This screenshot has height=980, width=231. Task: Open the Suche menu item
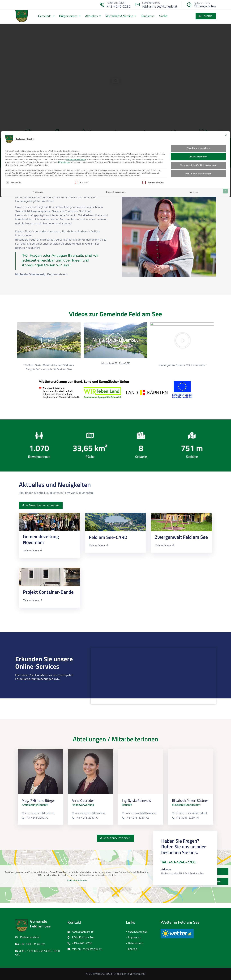tap(163, 16)
